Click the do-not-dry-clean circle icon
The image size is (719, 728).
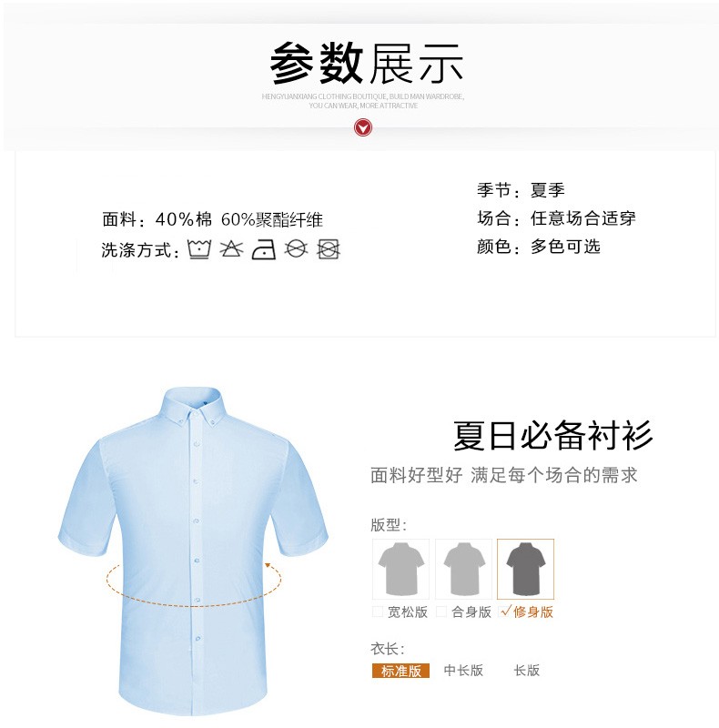pos(296,248)
